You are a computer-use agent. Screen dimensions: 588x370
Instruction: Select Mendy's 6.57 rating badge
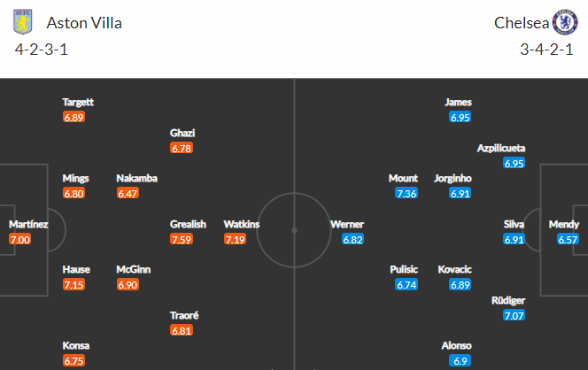coord(568,239)
